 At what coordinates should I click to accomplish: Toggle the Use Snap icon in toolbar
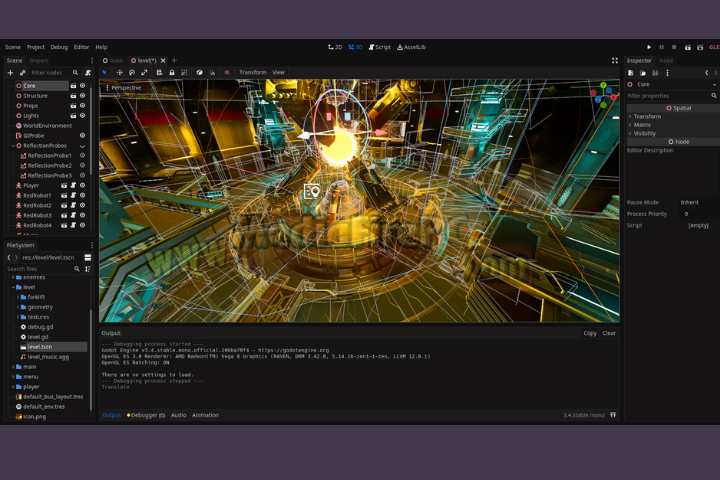(212, 73)
